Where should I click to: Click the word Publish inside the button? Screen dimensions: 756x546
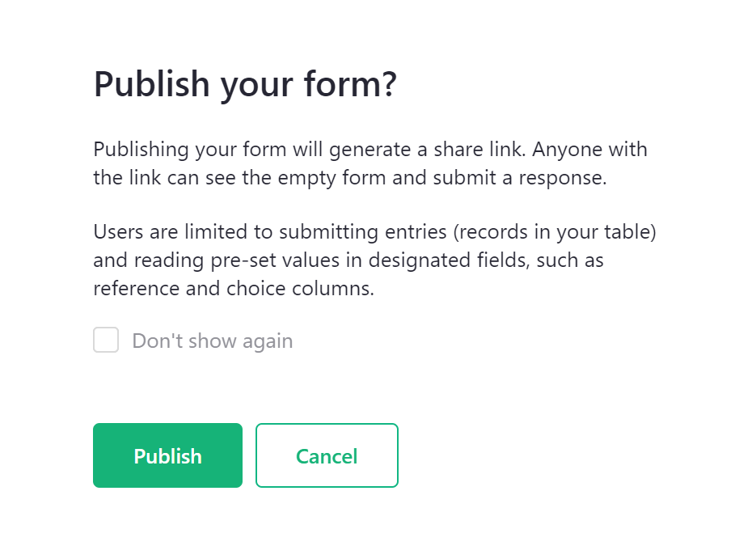(167, 455)
